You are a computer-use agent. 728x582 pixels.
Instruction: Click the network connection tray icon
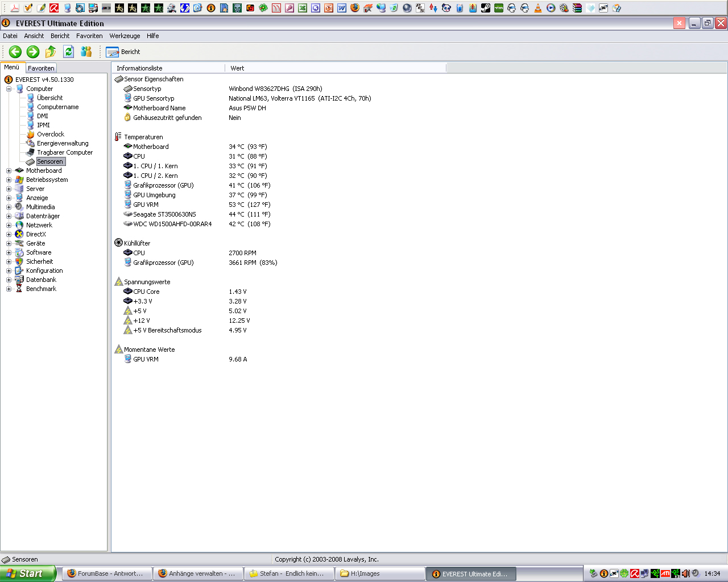[644, 573]
